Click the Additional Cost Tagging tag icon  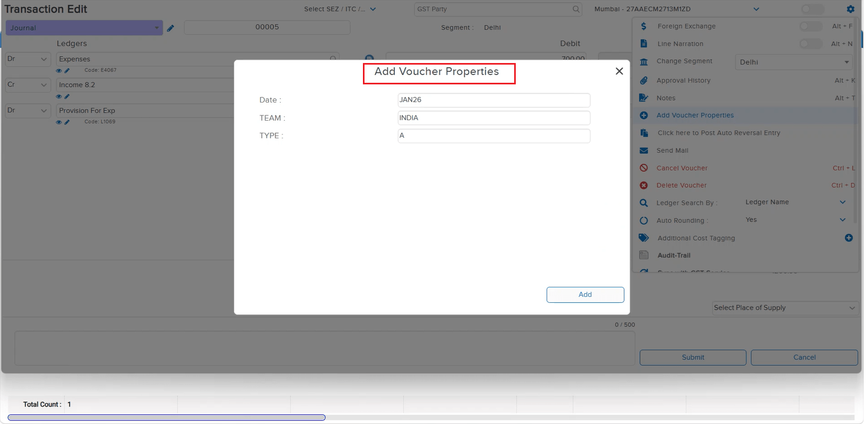tap(644, 238)
